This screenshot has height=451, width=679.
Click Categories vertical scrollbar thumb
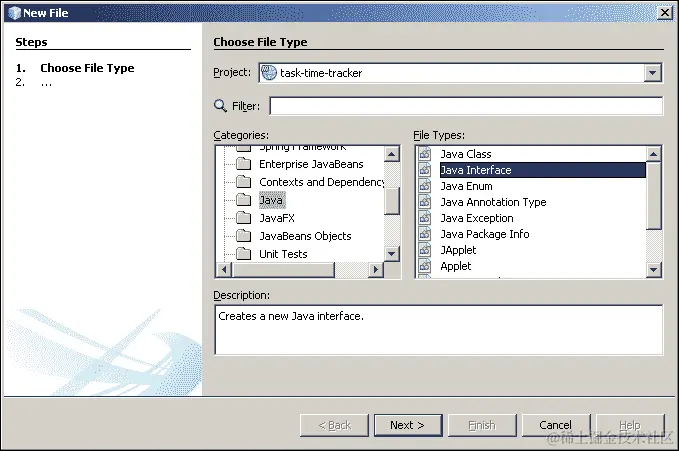pyautogui.click(x=391, y=201)
